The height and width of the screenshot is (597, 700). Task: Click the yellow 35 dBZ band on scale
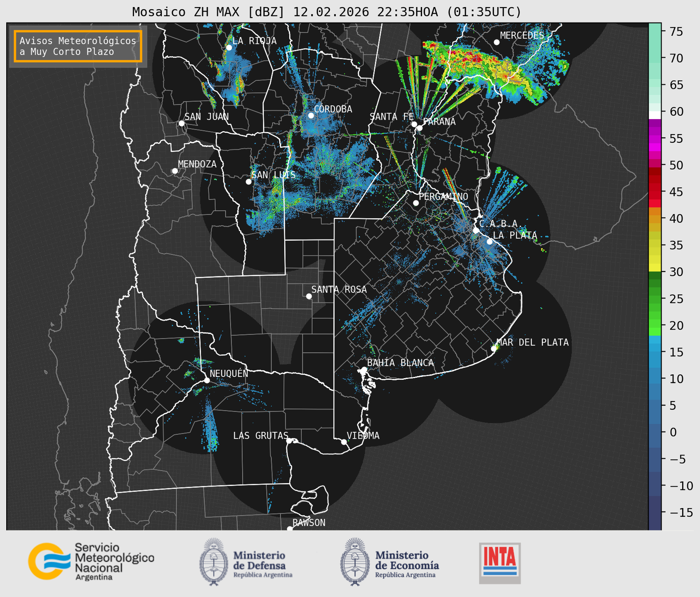tap(655, 246)
